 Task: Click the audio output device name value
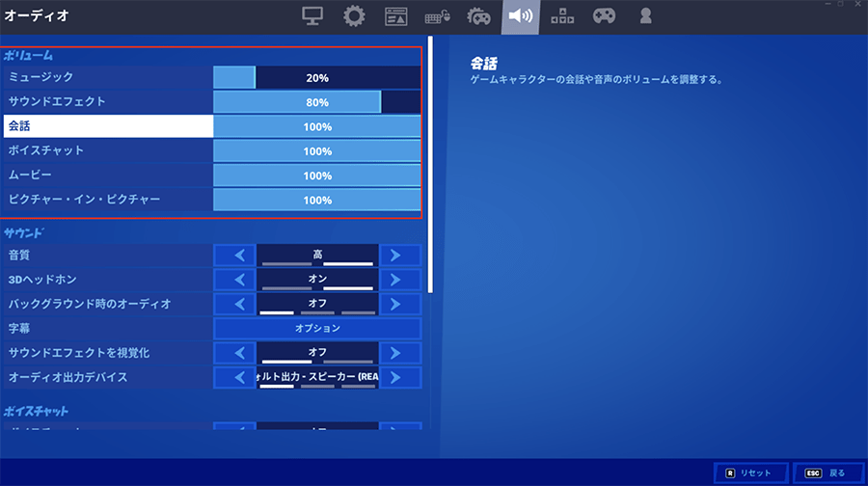[317, 377]
